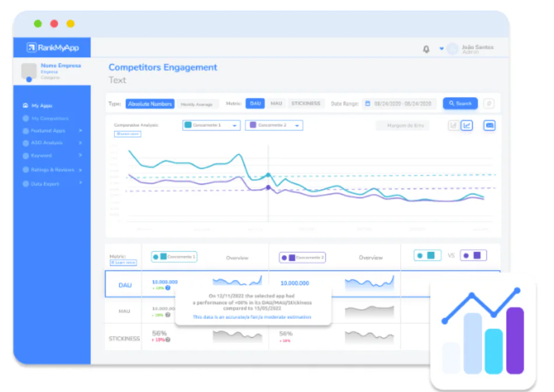Click the help icon in MAU row

click(168, 314)
